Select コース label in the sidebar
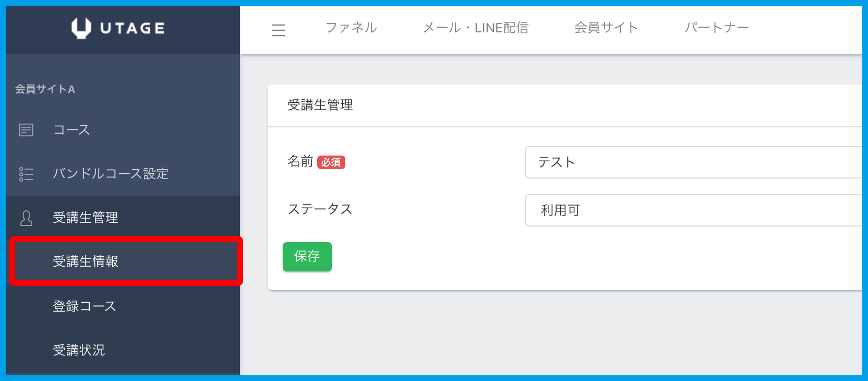This screenshot has height=381, width=868. [71, 130]
